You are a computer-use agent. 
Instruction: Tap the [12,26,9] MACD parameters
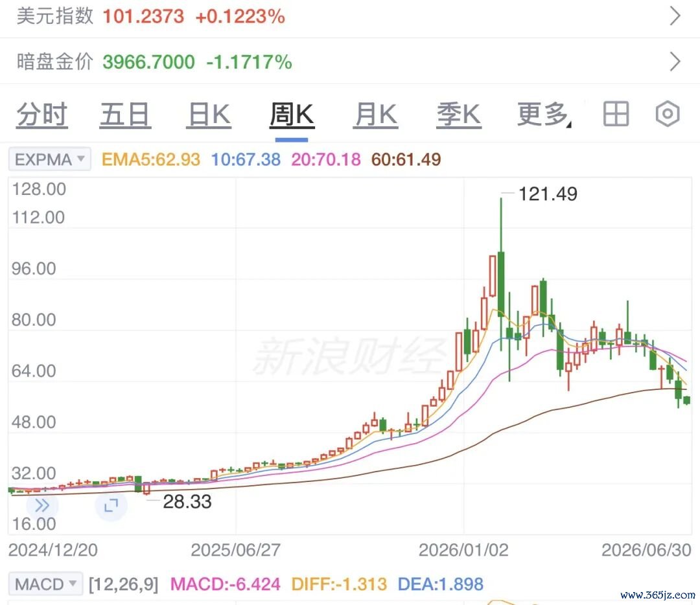tap(124, 584)
